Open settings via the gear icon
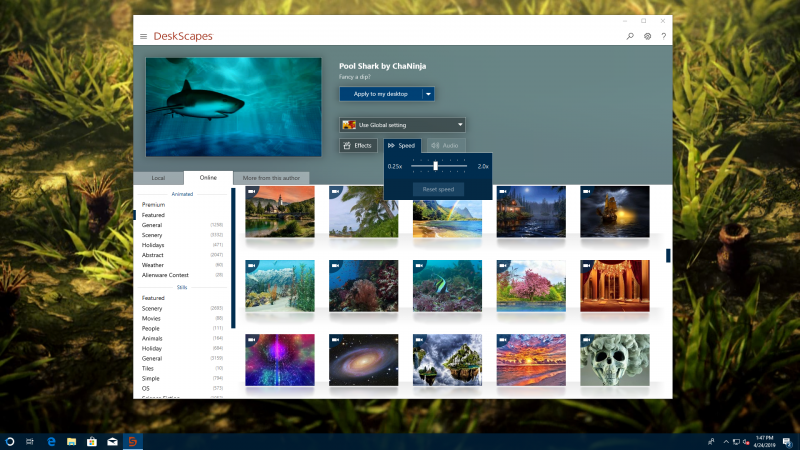This screenshot has width=800, height=450. click(x=647, y=36)
